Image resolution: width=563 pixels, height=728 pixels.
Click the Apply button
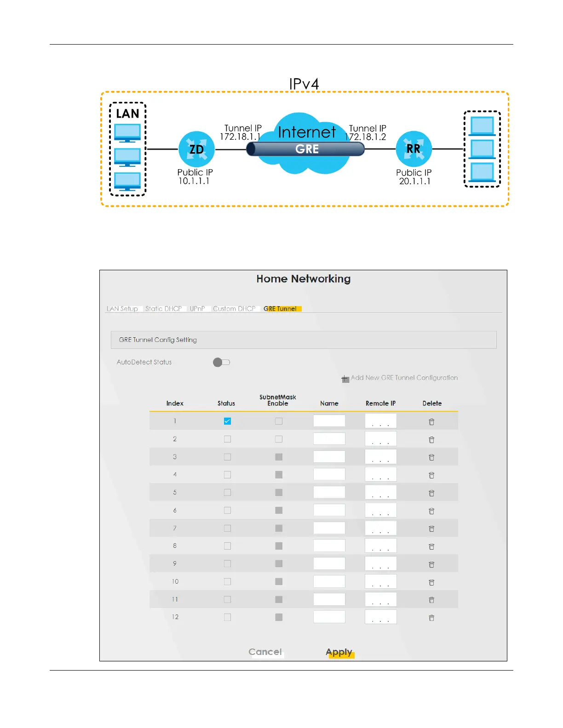[339, 652]
